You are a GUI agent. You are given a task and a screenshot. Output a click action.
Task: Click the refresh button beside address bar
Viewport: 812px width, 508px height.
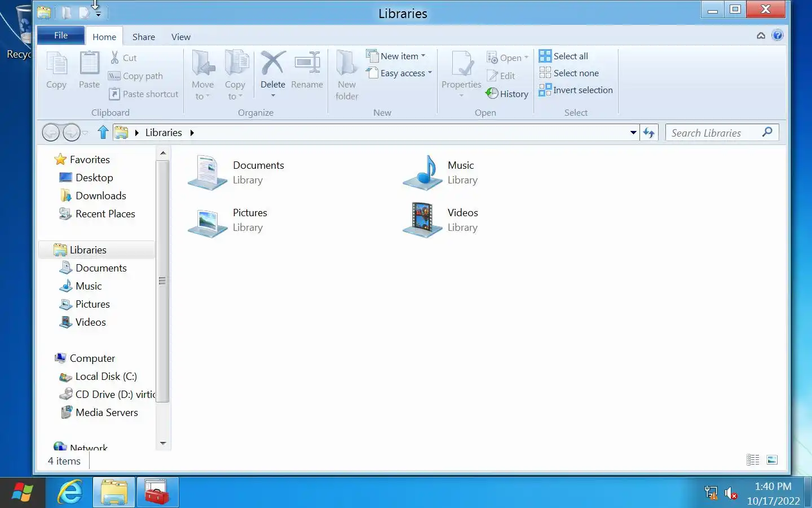(649, 133)
